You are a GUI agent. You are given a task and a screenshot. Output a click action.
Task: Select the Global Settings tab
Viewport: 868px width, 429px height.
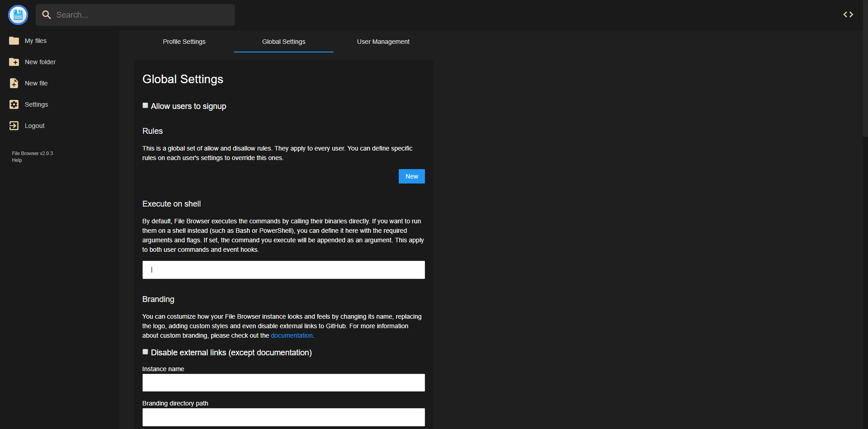point(284,42)
